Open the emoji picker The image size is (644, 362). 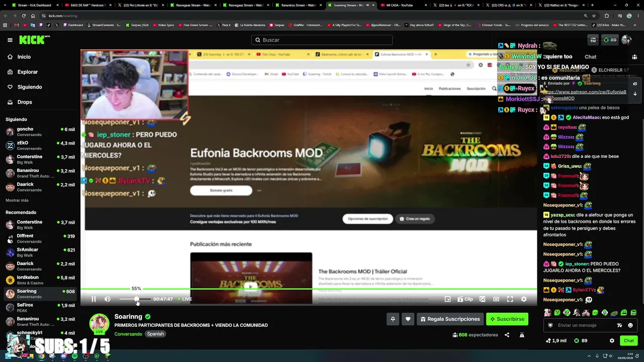coord(630,325)
